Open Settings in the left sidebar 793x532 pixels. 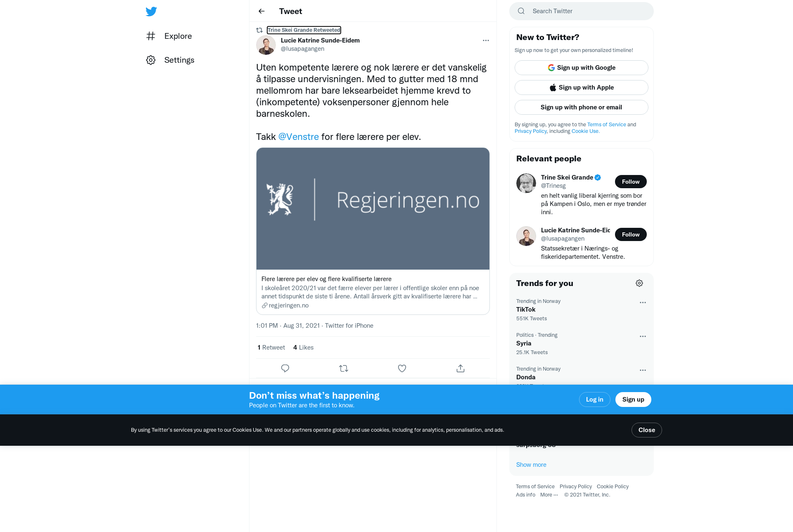[x=170, y=60]
